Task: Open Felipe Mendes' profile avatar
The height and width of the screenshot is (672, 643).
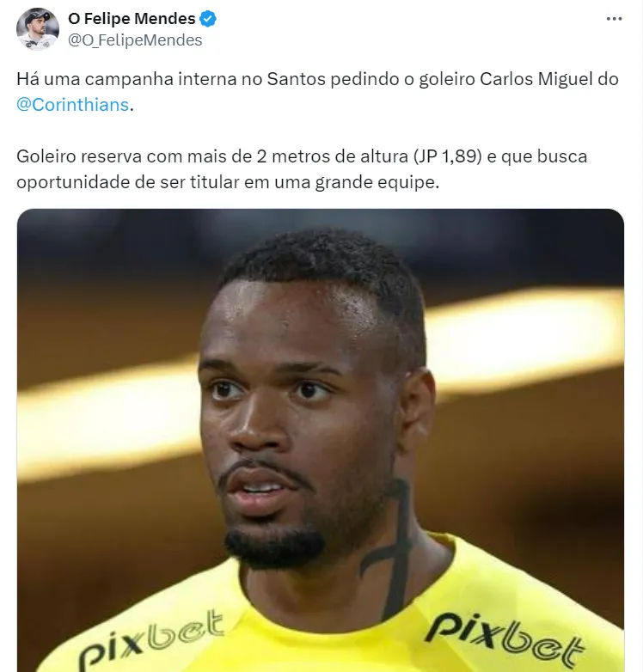Action: [x=38, y=28]
